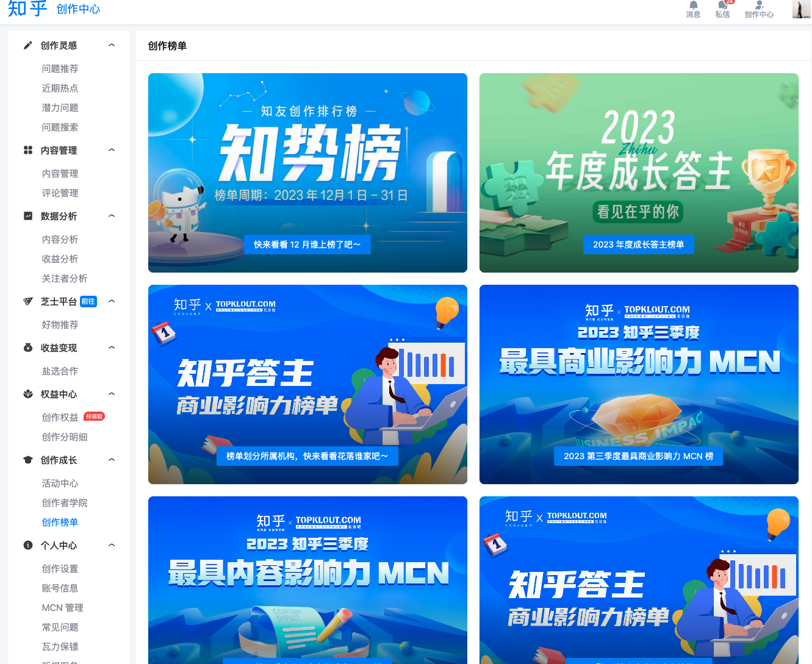Collapse the 权益中心 section chevron
This screenshot has width=812, height=664.
(x=112, y=394)
